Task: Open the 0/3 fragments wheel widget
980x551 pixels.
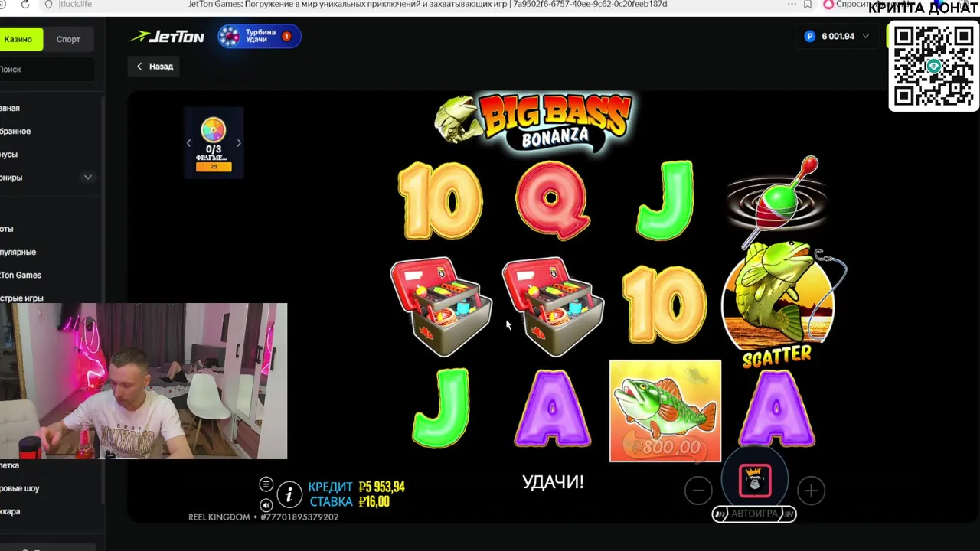Action: [x=214, y=144]
